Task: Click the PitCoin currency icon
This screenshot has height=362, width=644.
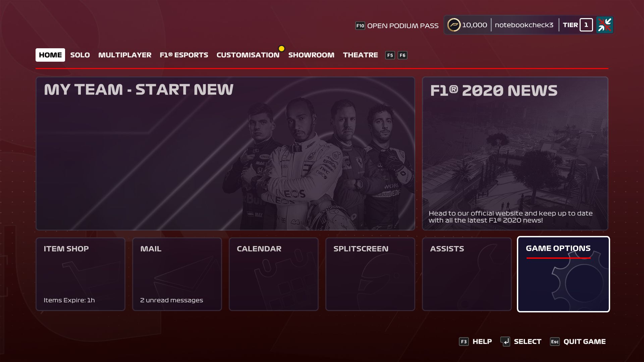Action: 454,25
